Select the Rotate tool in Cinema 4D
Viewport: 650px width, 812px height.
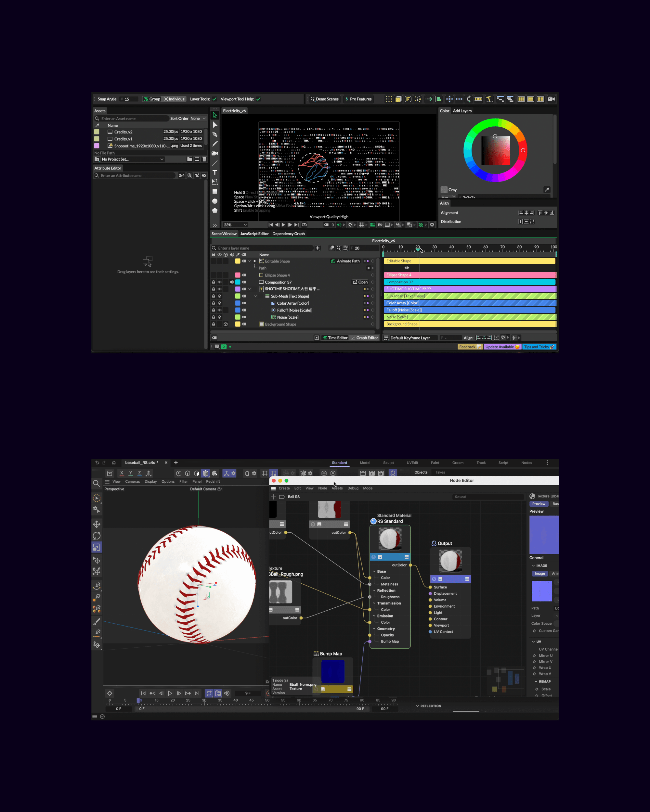coord(97,536)
